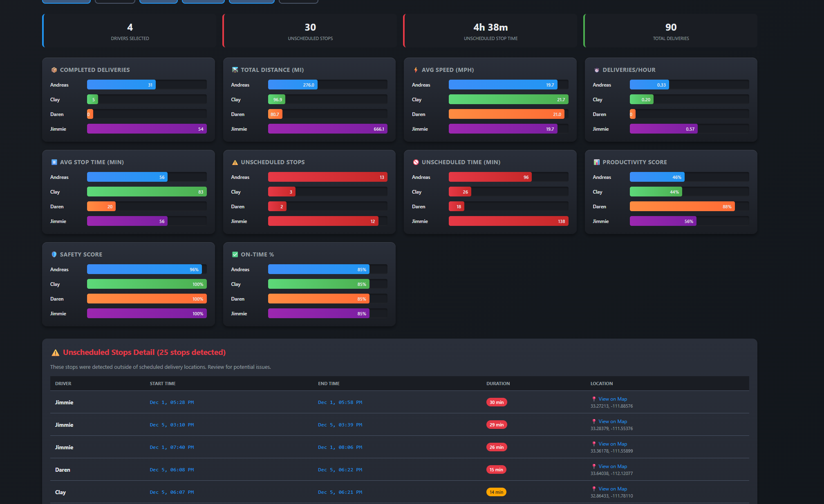Click the Unscheduled Time prohibited icon

pos(416,162)
